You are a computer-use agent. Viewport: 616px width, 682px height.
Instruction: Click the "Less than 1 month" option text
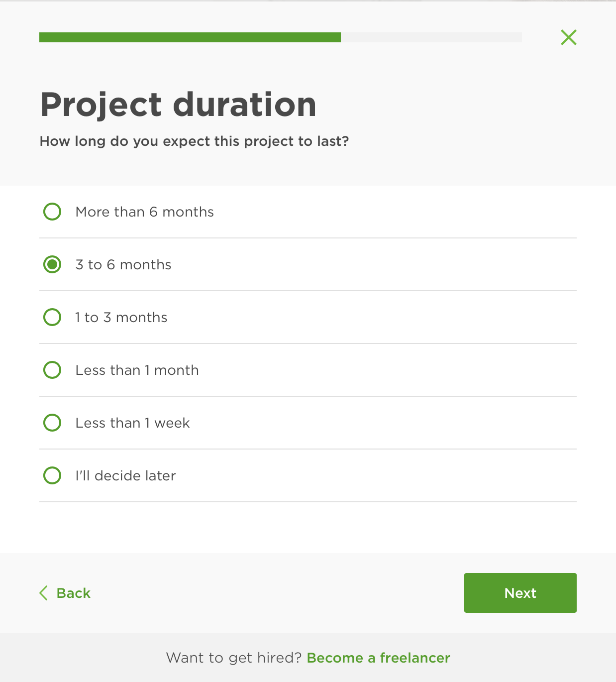click(137, 370)
